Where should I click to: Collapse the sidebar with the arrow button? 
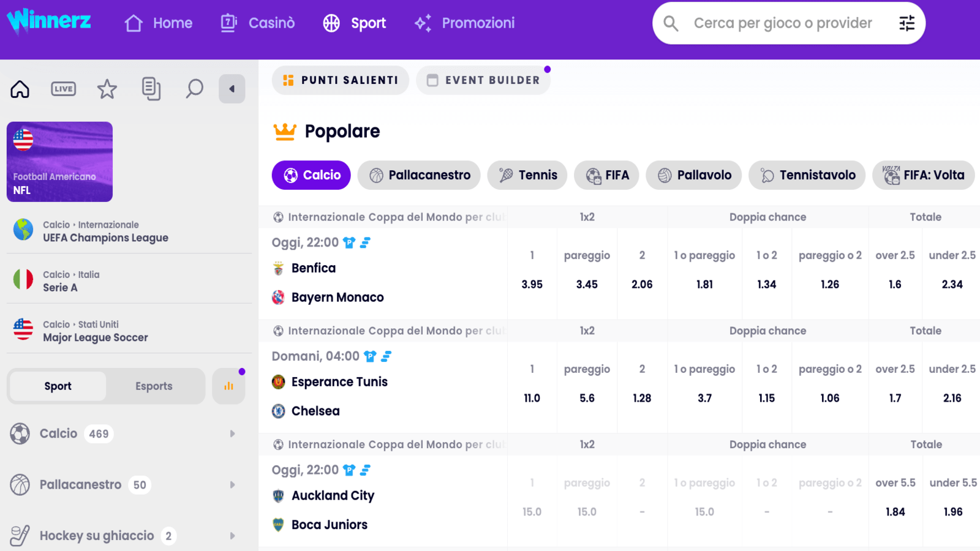point(232,89)
